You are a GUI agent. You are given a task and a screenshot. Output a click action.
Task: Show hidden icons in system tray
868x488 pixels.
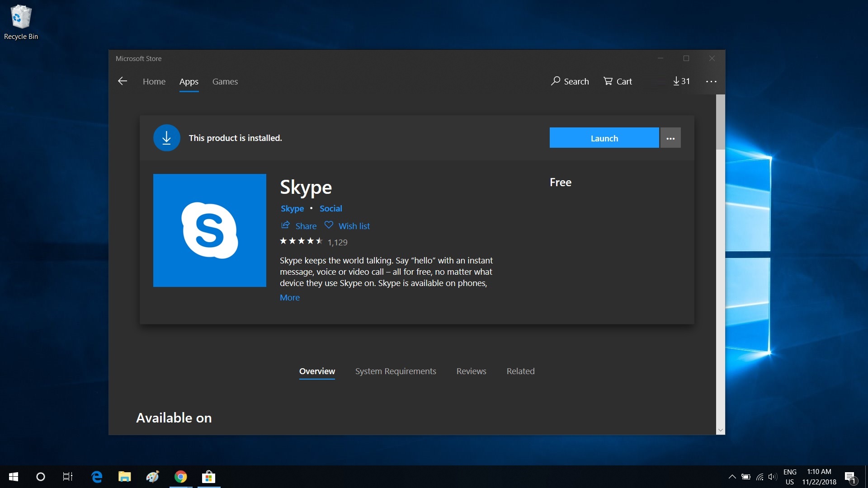[731, 477]
